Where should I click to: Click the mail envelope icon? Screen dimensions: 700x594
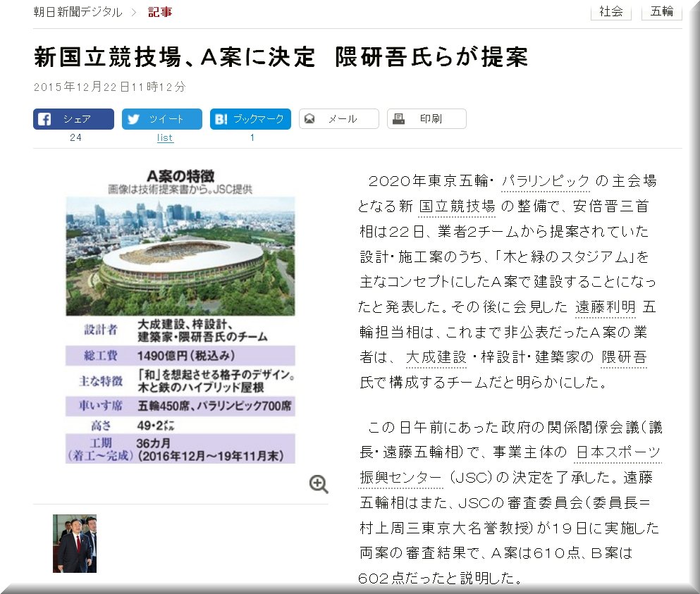(309, 118)
